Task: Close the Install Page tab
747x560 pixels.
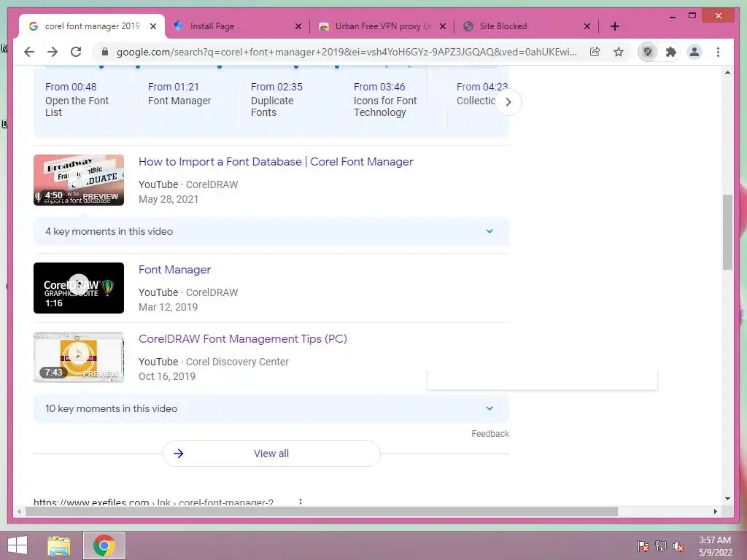Action: click(298, 26)
